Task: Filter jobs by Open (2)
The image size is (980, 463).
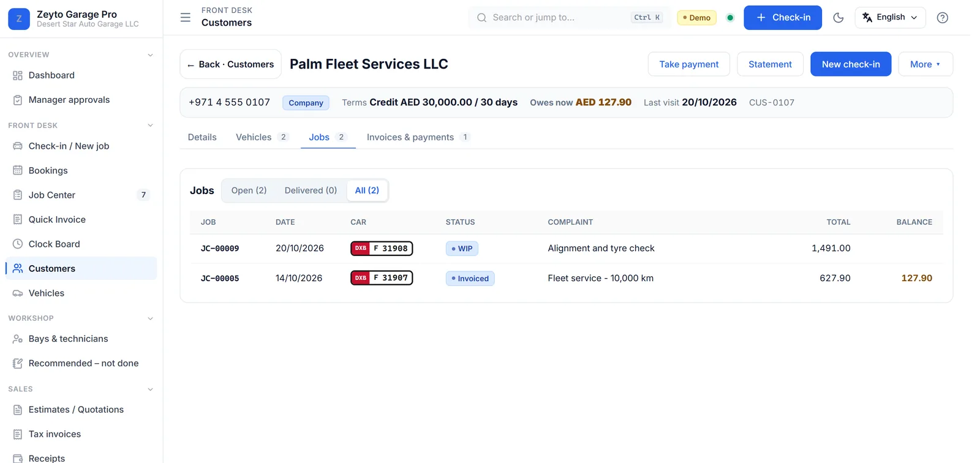Action: (249, 190)
